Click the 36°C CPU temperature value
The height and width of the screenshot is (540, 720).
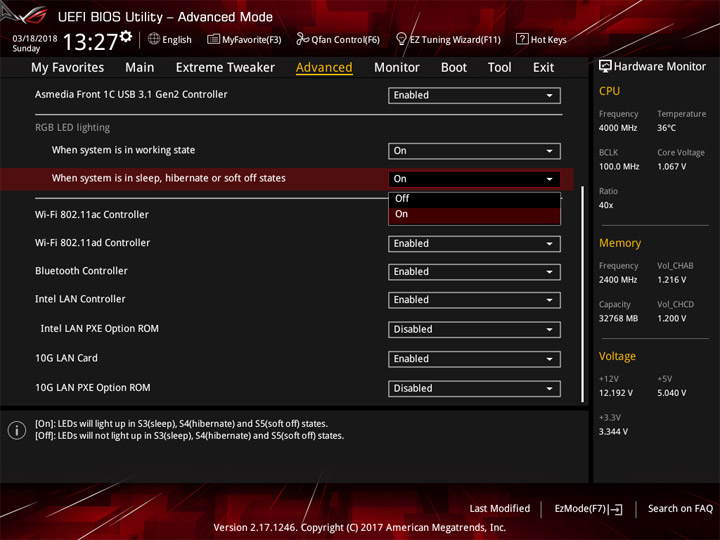point(666,128)
